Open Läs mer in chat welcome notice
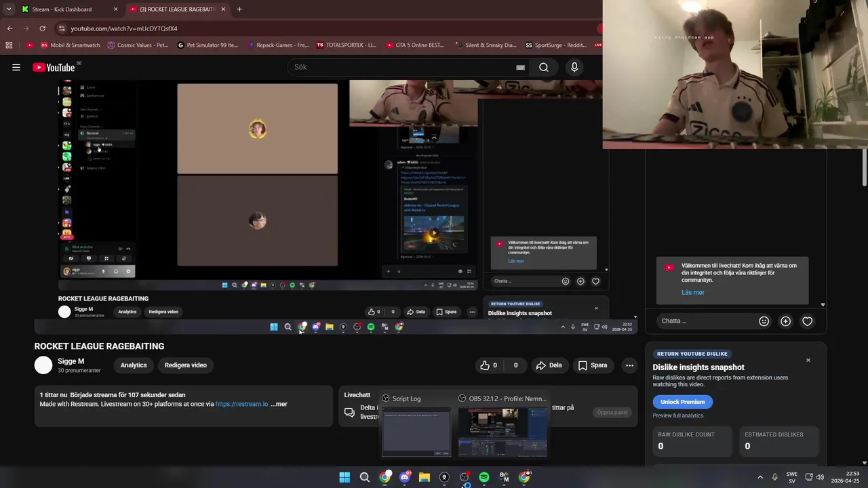This screenshot has width=868, height=488. pyautogui.click(x=693, y=292)
